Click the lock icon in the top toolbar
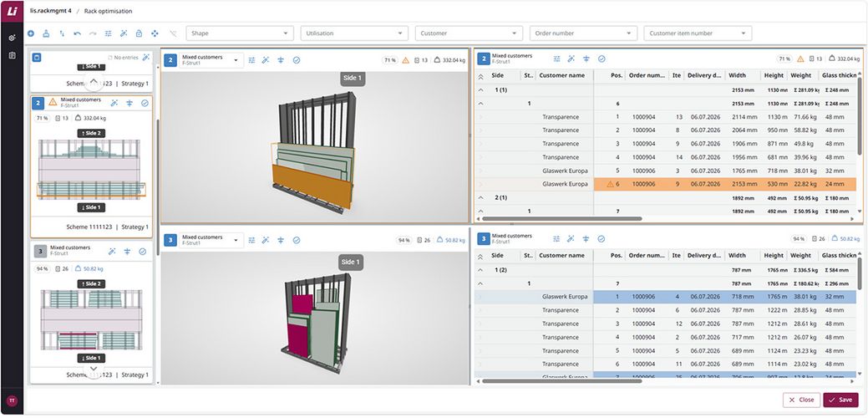The width and height of the screenshot is (868, 418). (x=139, y=33)
